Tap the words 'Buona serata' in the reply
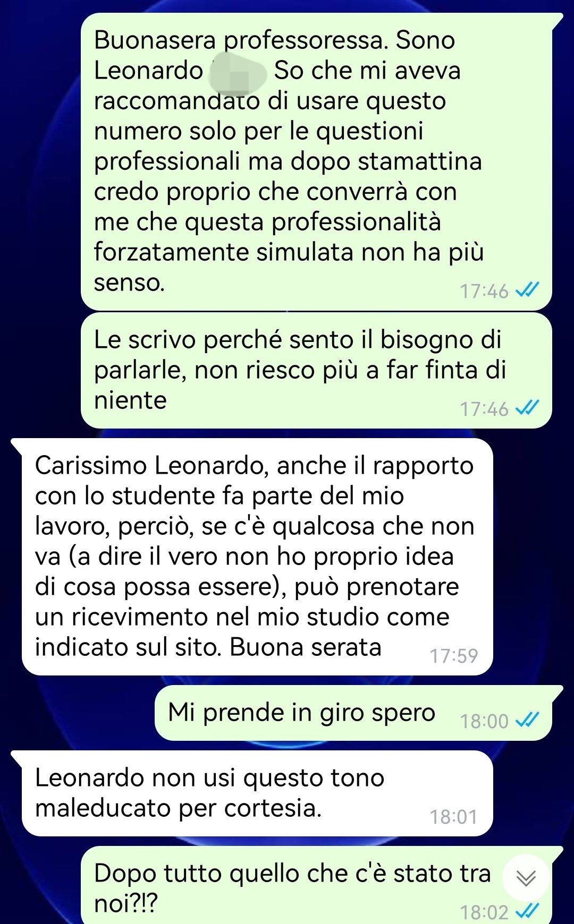Viewport: 574px width, 924px height. click(x=306, y=647)
